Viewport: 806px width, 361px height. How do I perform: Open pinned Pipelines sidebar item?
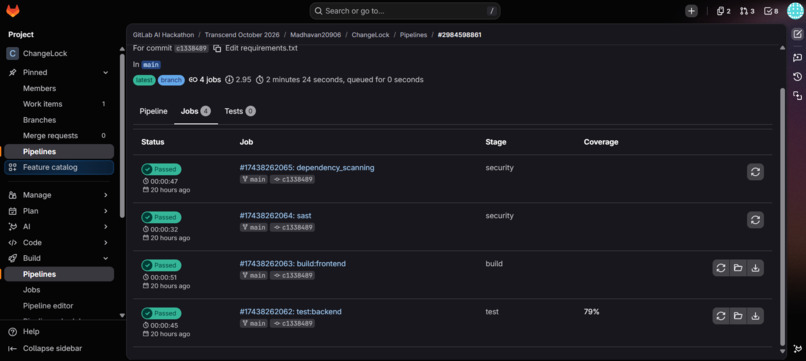[59, 152]
